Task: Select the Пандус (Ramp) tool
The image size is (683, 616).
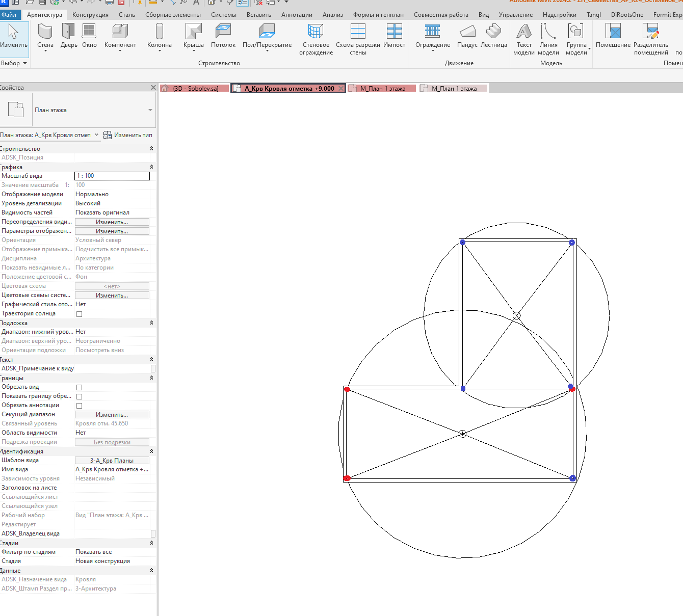Action: coord(467,36)
